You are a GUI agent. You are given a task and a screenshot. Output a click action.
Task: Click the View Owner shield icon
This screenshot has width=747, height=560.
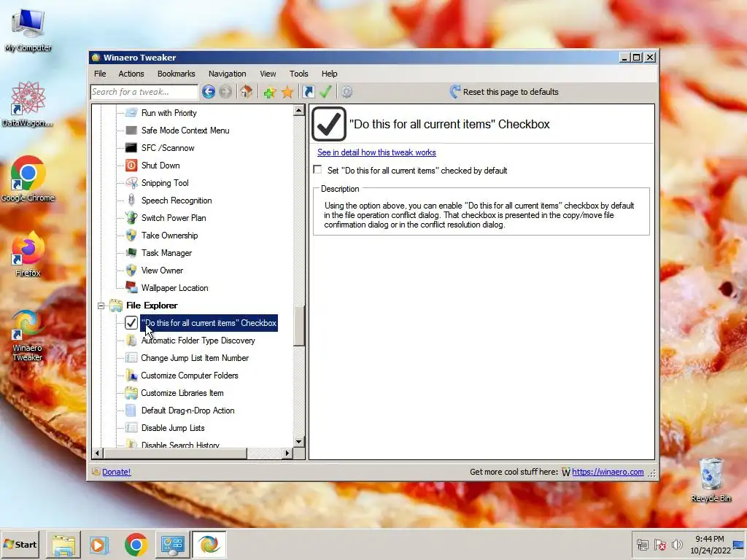pyautogui.click(x=131, y=271)
